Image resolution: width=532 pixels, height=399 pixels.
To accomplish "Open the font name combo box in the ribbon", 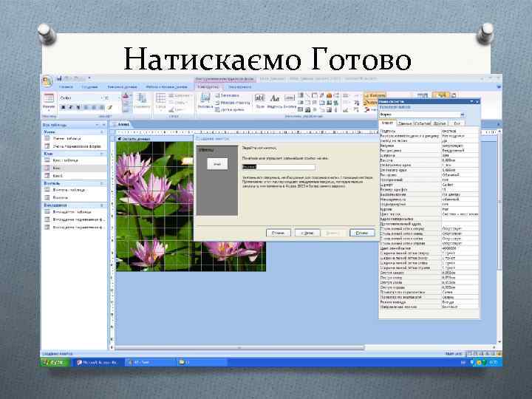I will coord(80,98).
